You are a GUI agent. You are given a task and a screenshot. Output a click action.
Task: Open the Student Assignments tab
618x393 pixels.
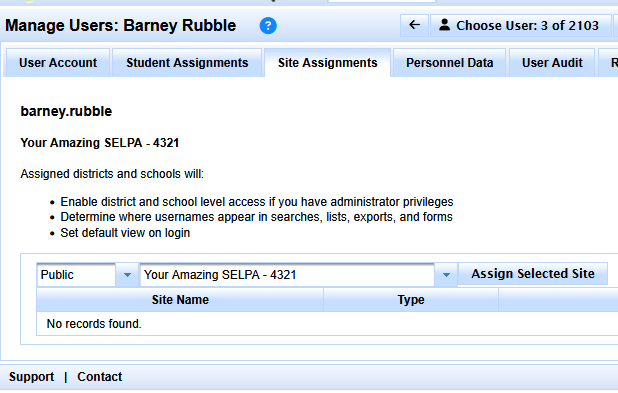coord(187,63)
